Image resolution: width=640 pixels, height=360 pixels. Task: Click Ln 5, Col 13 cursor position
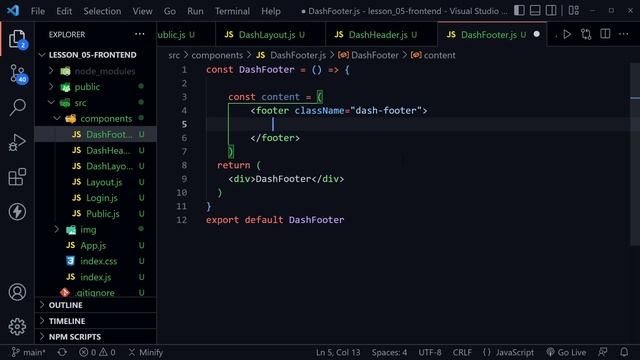pos(338,352)
